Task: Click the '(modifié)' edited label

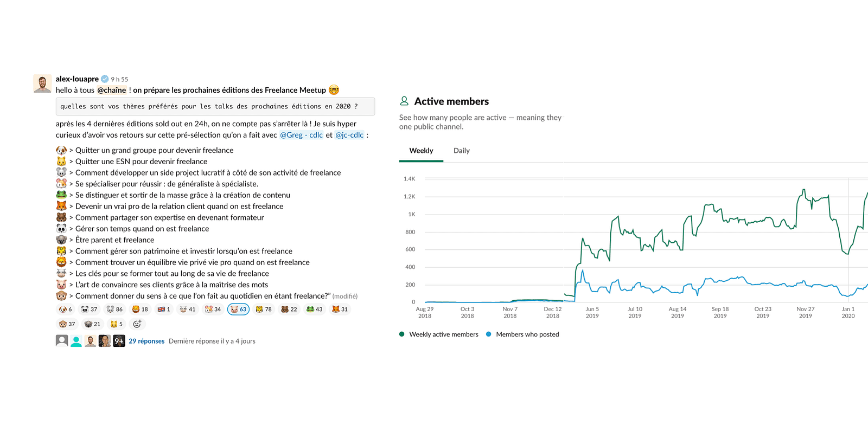Action: (x=345, y=296)
